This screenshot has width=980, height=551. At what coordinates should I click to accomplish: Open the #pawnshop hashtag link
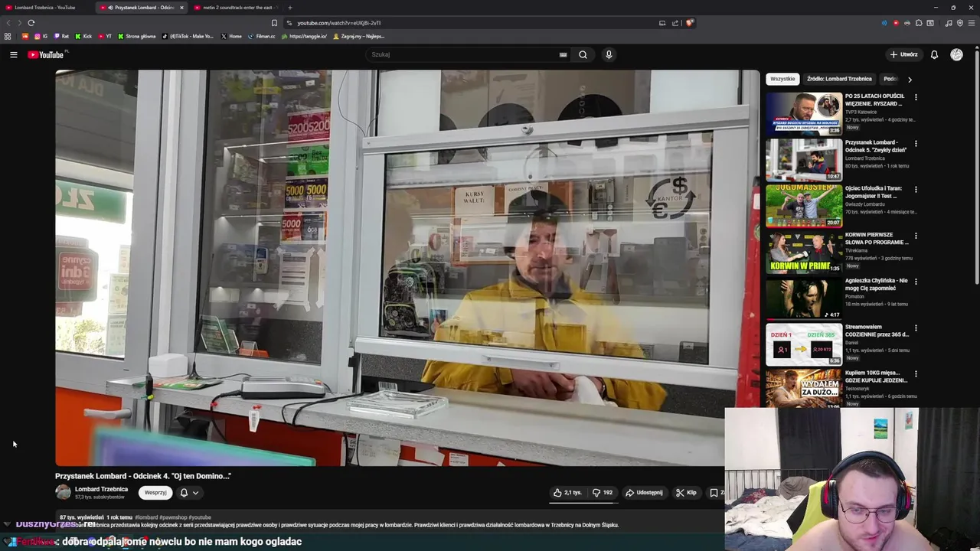click(173, 517)
